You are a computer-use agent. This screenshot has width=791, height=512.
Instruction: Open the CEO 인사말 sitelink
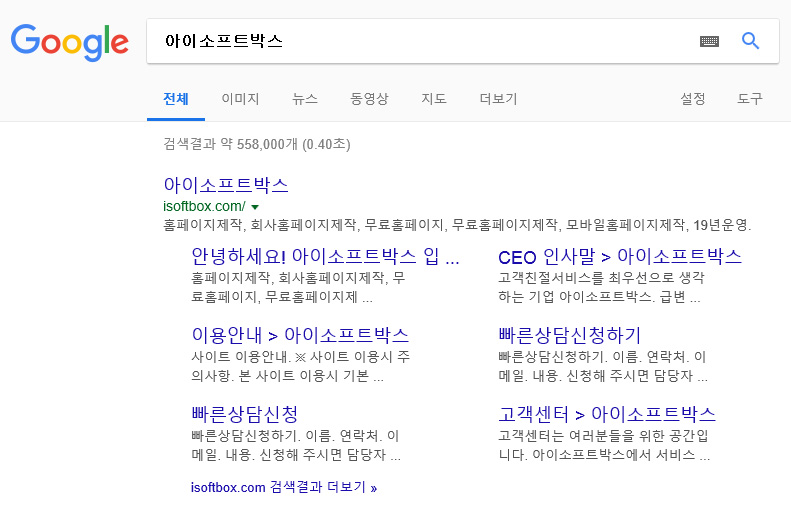[x=620, y=256]
